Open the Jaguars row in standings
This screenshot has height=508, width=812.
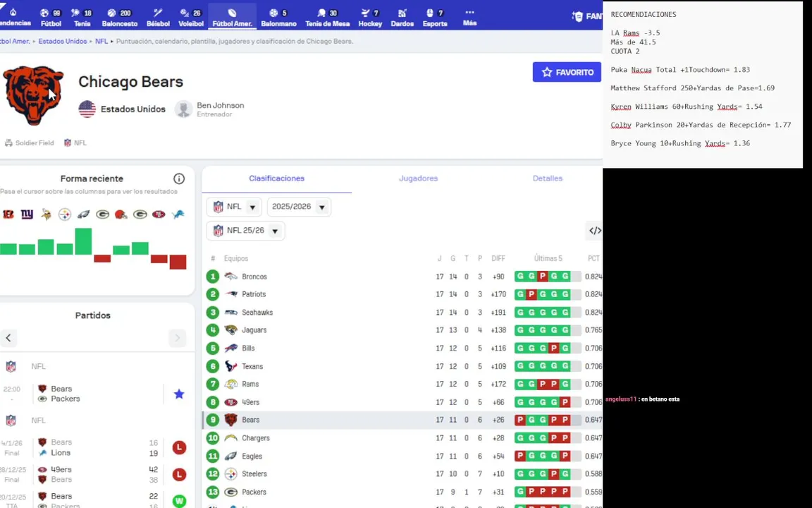pyautogui.click(x=402, y=329)
